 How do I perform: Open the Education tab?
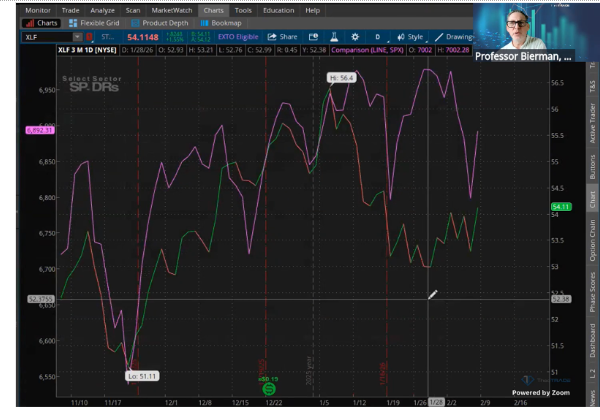[279, 10]
